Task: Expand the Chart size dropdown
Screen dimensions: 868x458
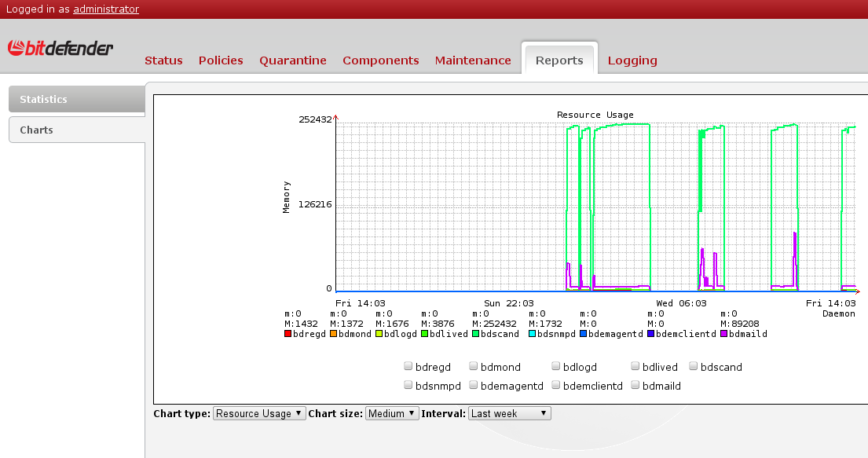Action: [x=392, y=413]
